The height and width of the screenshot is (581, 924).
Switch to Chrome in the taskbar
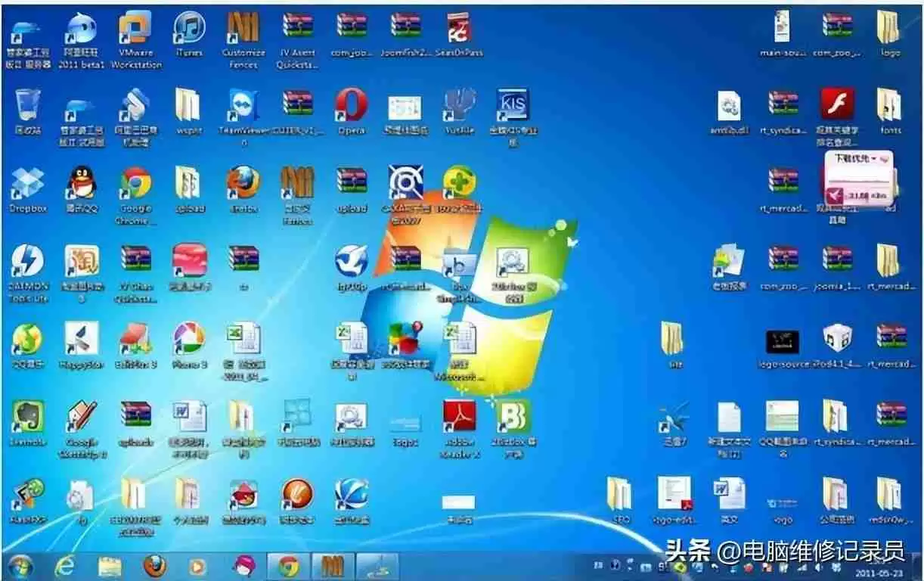click(287, 566)
